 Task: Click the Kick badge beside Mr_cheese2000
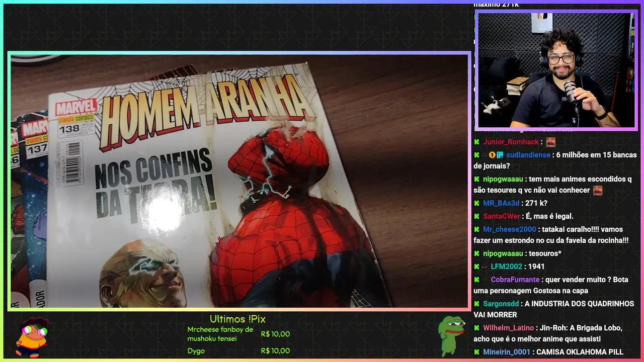(x=476, y=229)
